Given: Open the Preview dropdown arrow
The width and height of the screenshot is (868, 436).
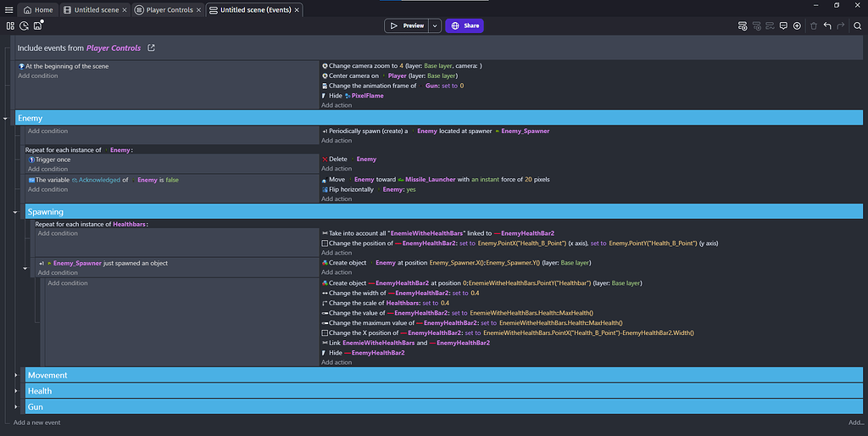Looking at the screenshot, I should coord(435,25).
